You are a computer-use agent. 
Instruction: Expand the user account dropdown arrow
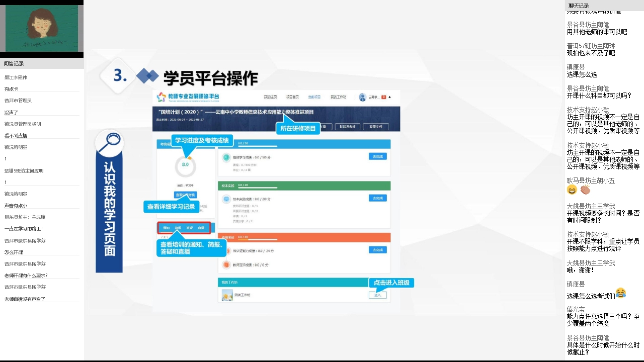click(x=389, y=98)
